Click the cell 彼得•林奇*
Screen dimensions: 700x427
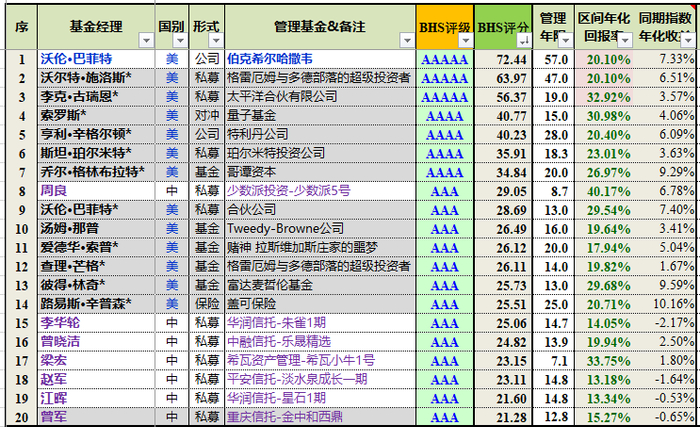96,285
